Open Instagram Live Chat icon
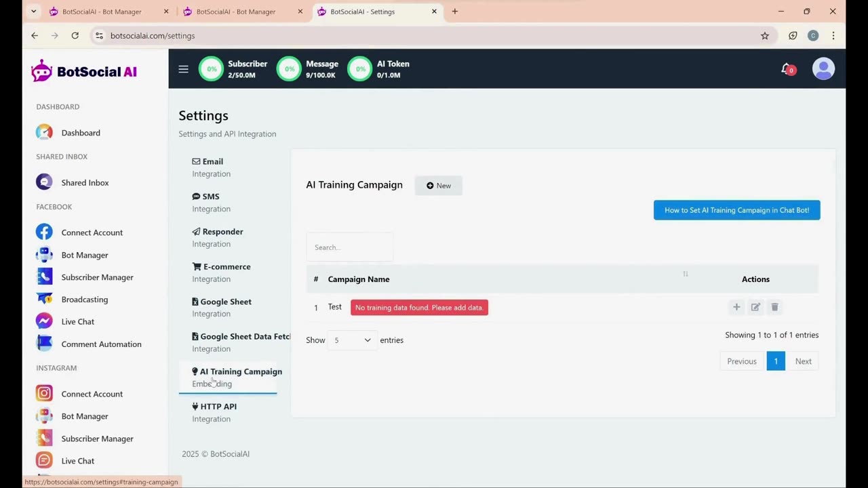Viewport: 868px width, 488px height. click(x=44, y=461)
